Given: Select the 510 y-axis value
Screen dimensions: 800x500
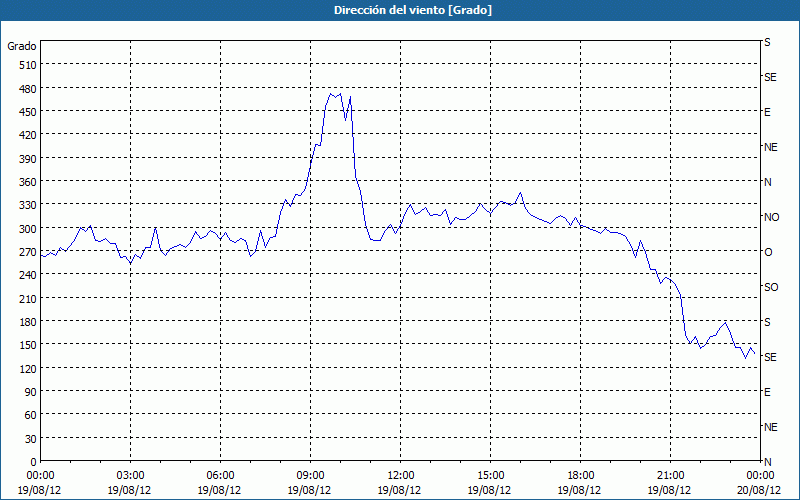Looking at the screenshot, I should point(28,65).
